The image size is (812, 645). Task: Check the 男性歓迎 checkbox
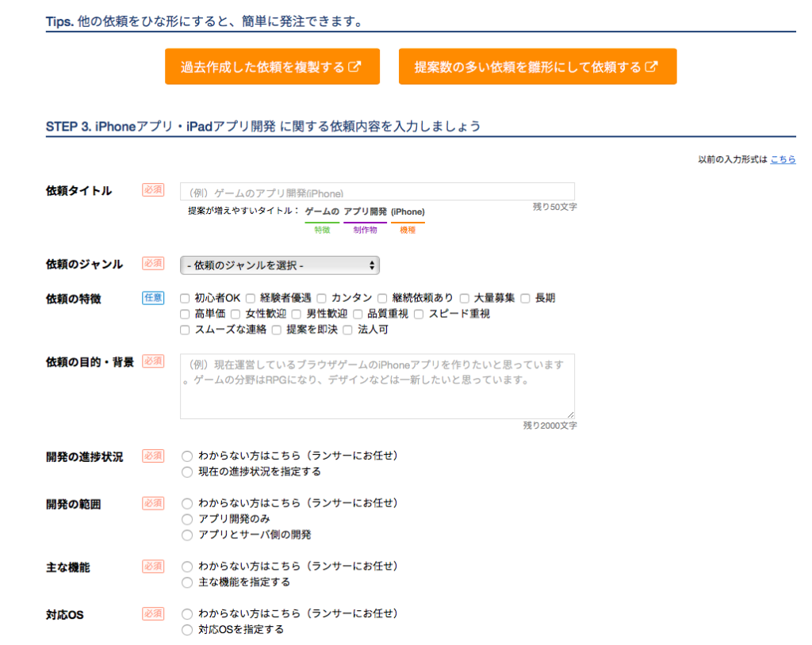(x=297, y=314)
